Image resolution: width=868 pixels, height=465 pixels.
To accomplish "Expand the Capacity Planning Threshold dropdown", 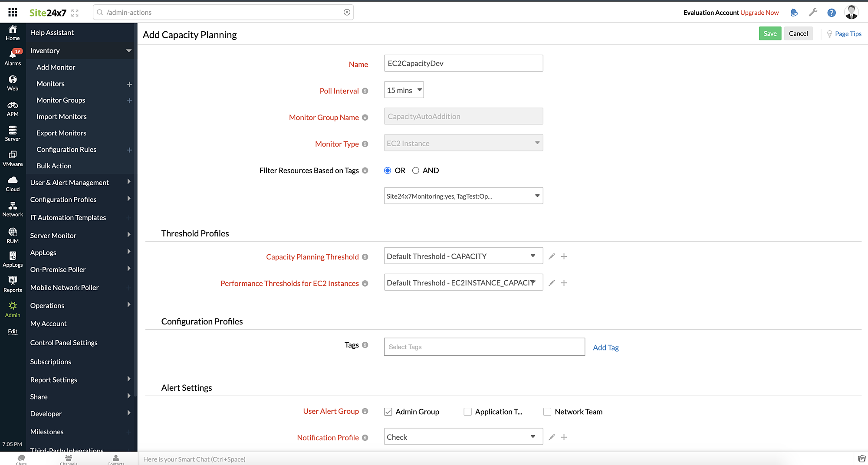I will pos(533,256).
